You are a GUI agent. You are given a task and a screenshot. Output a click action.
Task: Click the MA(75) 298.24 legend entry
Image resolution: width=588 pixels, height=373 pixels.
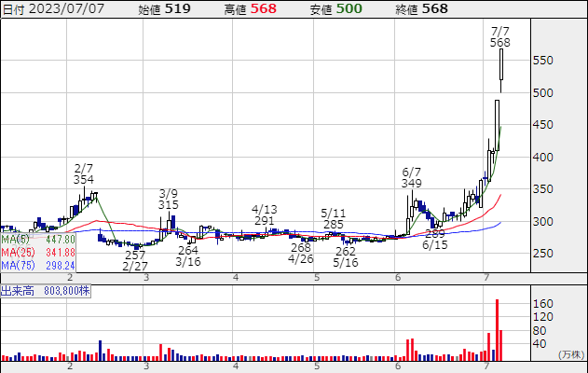[38, 266]
